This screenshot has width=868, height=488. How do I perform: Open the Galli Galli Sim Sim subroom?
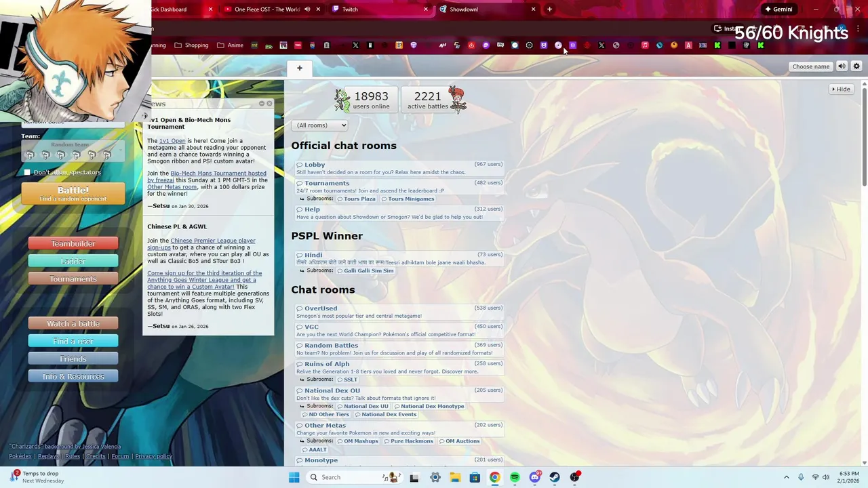[366, 270]
